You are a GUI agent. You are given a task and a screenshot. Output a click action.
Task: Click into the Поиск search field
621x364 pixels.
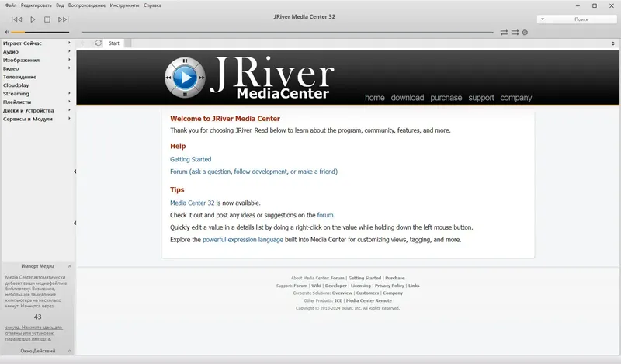click(581, 19)
